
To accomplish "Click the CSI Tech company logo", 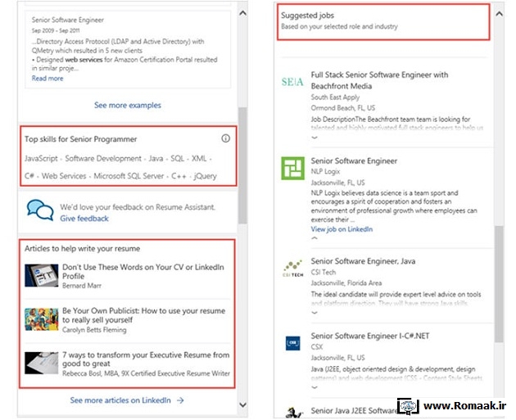I will [x=293, y=269].
